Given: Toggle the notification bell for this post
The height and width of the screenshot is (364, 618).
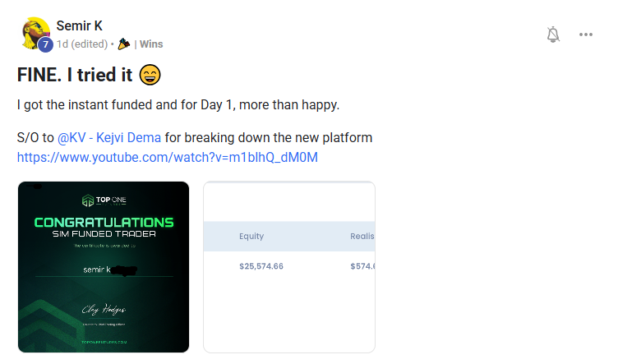Looking at the screenshot, I should (553, 35).
